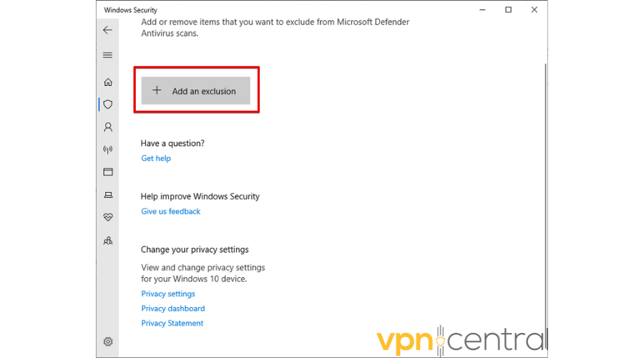This screenshot has width=644, height=358.
Task: Open Settings gear in sidebar
Action: [x=108, y=342]
